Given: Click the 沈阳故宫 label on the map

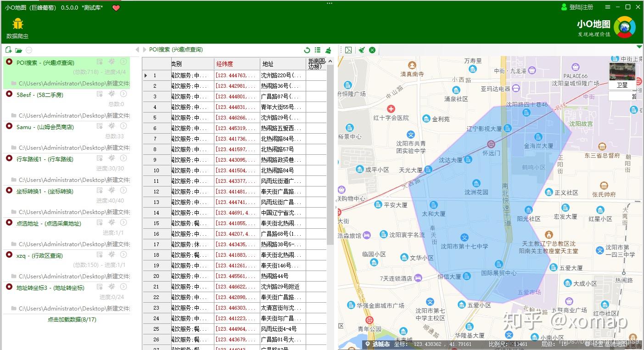Looking at the screenshot, I should pos(581,124).
